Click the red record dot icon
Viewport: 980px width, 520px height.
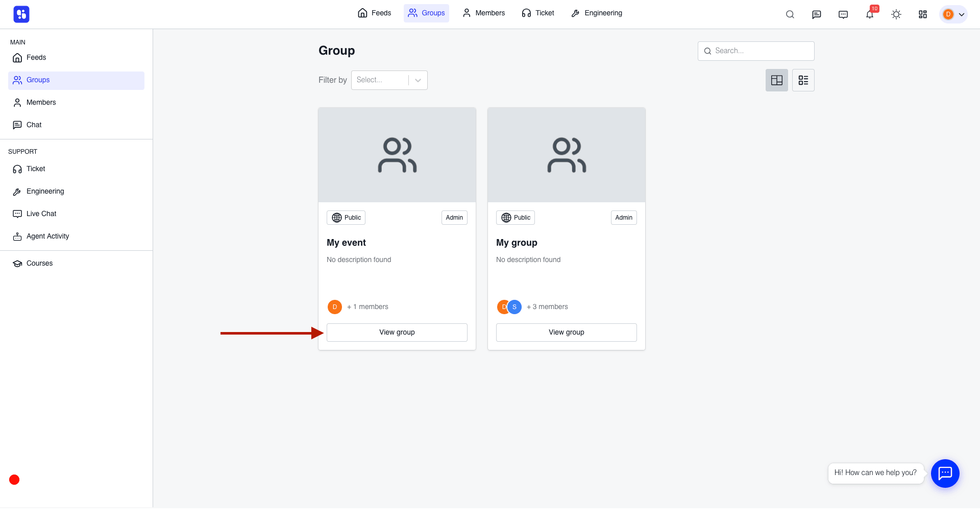pyautogui.click(x=14, y=480)
